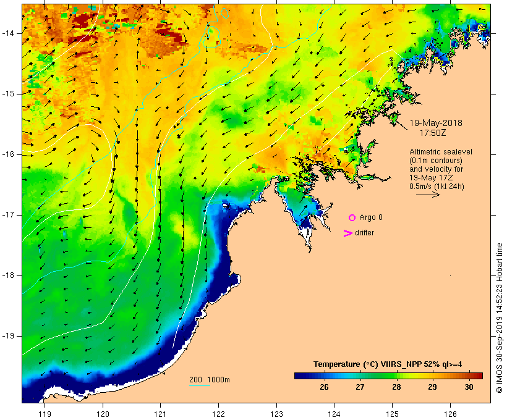This screenshot has height=420, width=507.
Task: Click longitude axis label '123'
Action: tap(276, 414)
